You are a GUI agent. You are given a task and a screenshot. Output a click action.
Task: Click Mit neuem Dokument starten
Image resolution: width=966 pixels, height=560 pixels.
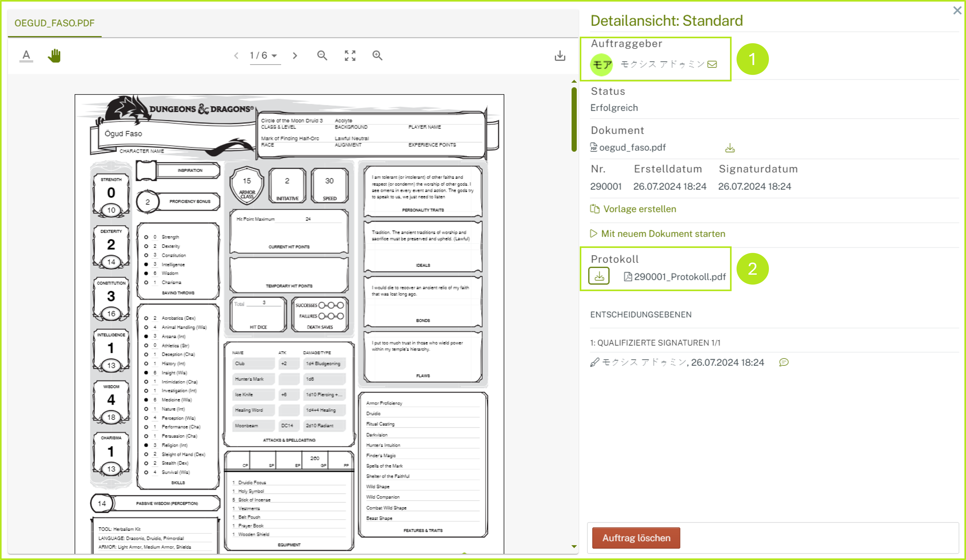pyautogui.click(x=662, y=234)
